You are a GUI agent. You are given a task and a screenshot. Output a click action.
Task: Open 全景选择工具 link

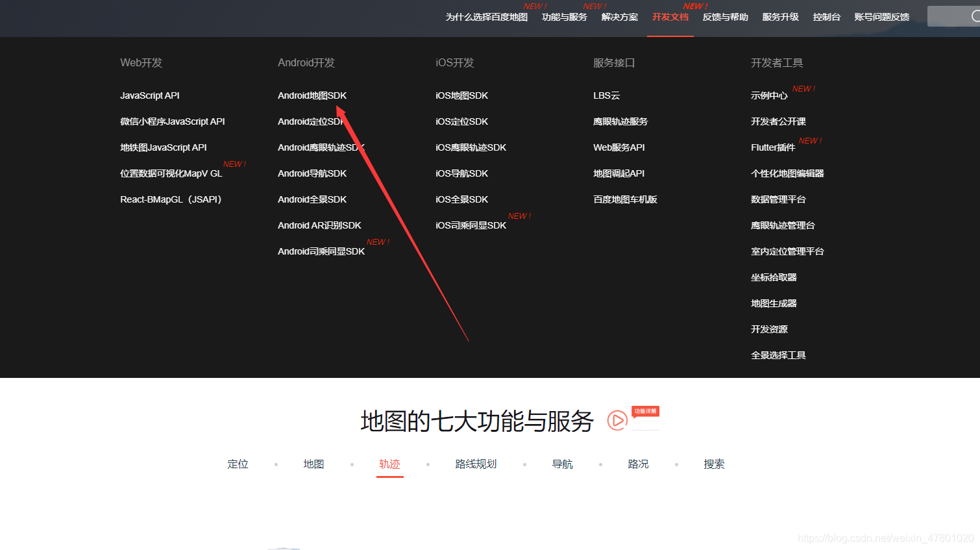click(x=778, y=355)
